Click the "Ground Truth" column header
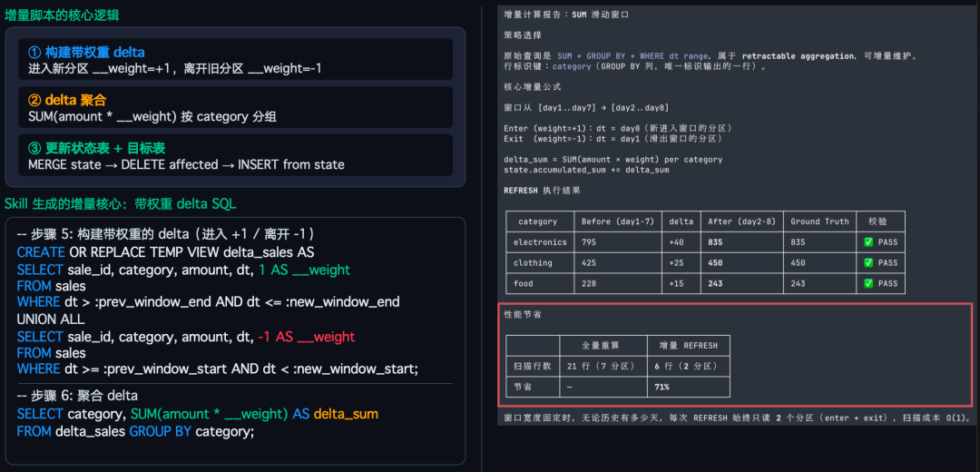 click(x=819, y=221)
